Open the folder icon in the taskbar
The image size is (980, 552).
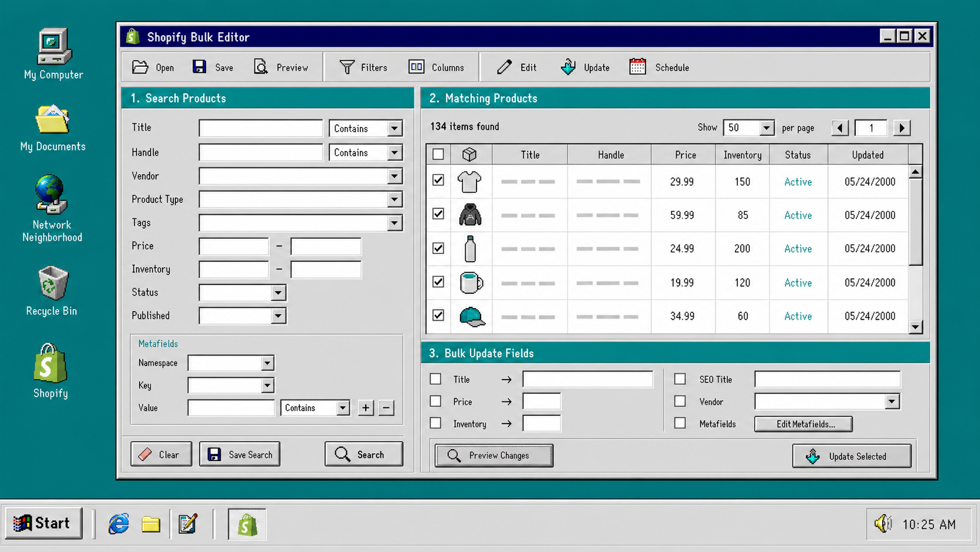[x=151, y=524]
